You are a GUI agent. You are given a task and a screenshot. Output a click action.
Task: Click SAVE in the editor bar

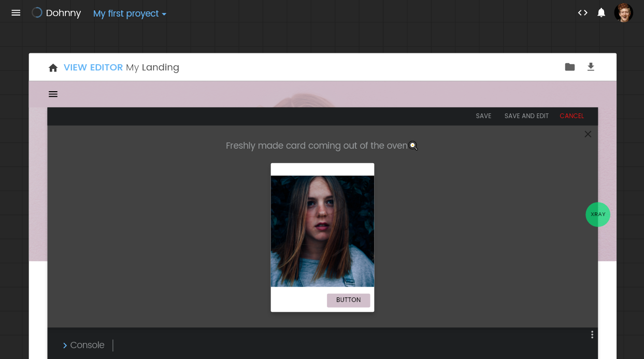483,116
